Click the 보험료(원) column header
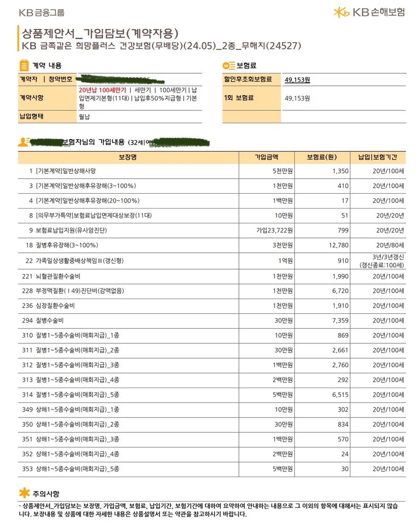 point(322,157)
